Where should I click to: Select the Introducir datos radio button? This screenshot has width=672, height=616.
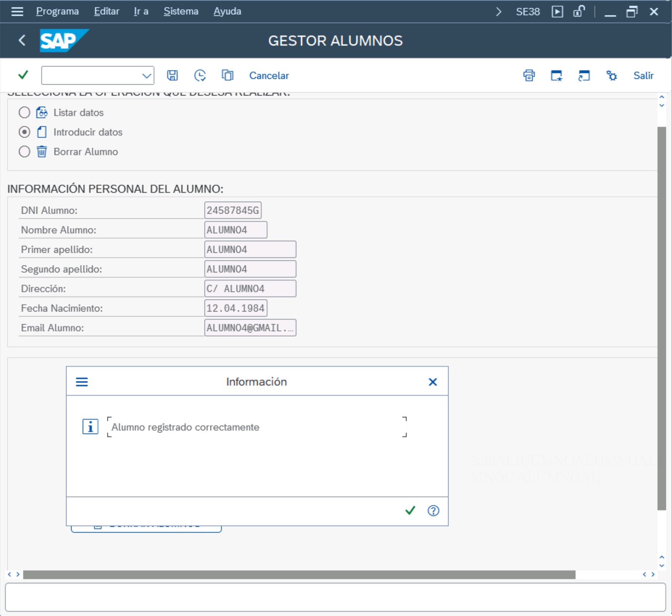24,132
